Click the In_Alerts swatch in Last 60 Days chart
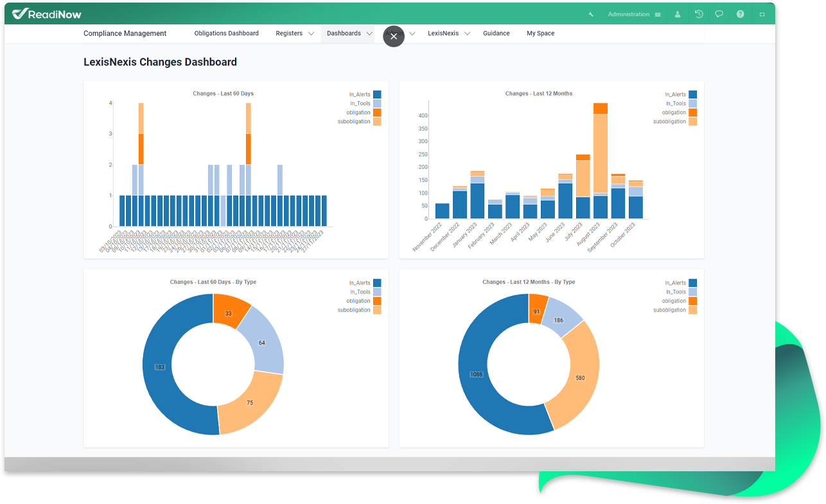 pyautogui.click(x=377, y=94)
